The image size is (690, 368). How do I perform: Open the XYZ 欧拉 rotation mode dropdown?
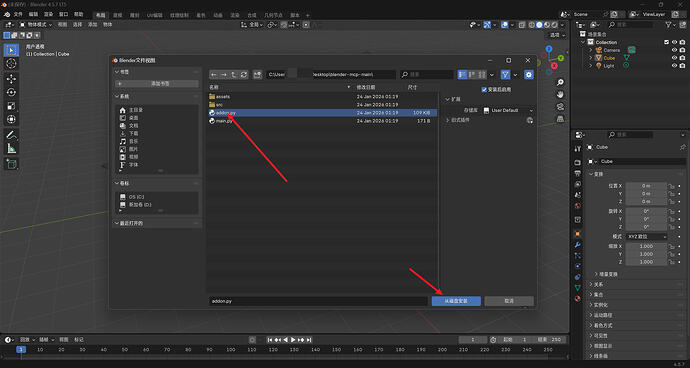(x=646, y=237)
